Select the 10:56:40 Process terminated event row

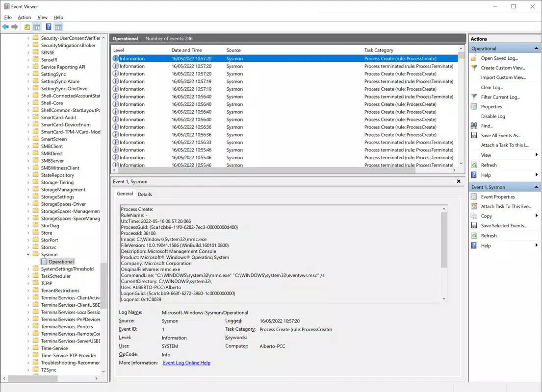point(285,97)
